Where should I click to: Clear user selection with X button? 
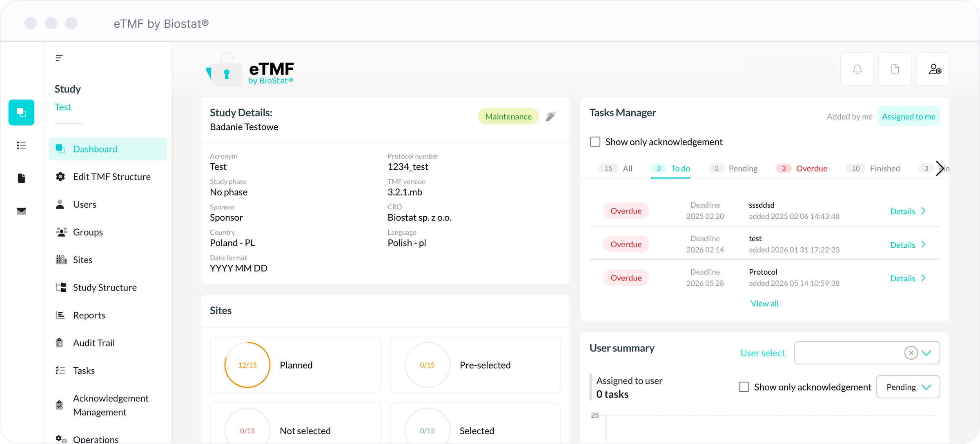(911, 353)
